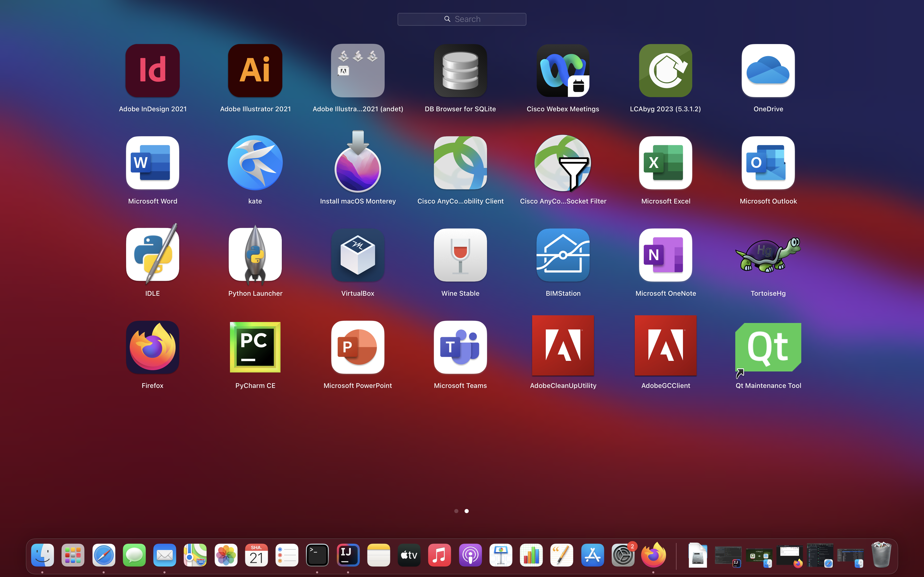
Task: Open Qt Maintenance Tool
Action: 768,347
